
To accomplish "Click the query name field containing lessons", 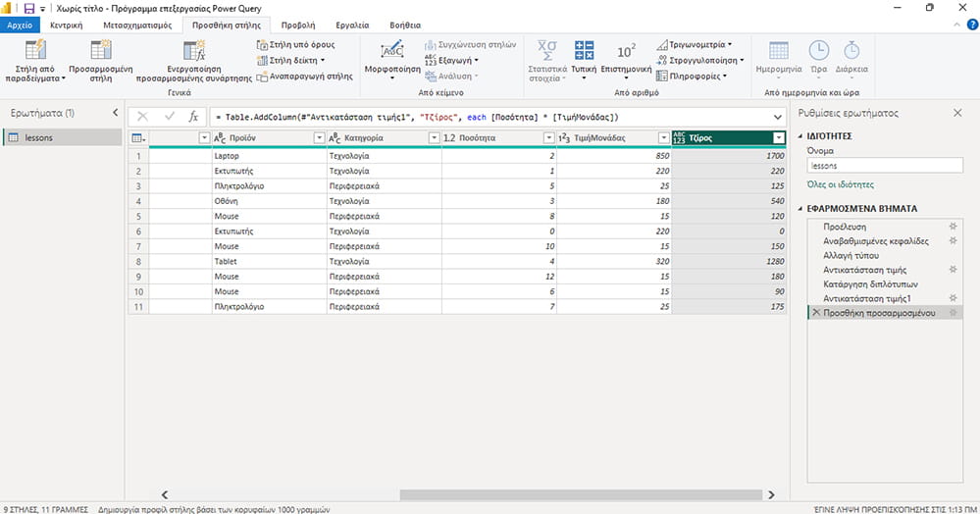I will (x=885, y=166).
